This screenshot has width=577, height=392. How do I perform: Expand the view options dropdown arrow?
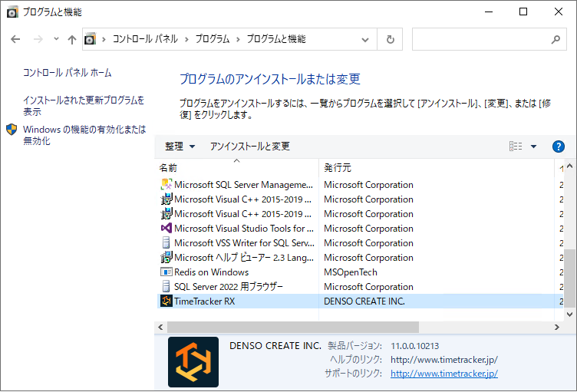(534, 147)
